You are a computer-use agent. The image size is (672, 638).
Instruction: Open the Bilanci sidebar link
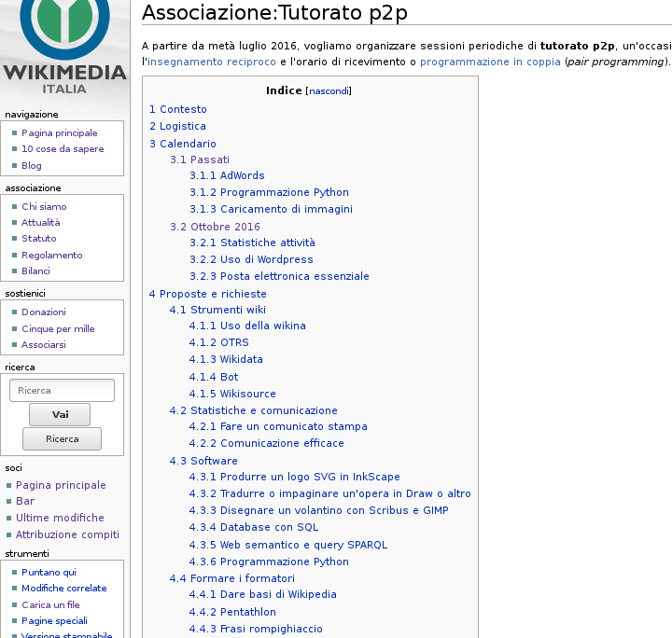click(35, 271)
